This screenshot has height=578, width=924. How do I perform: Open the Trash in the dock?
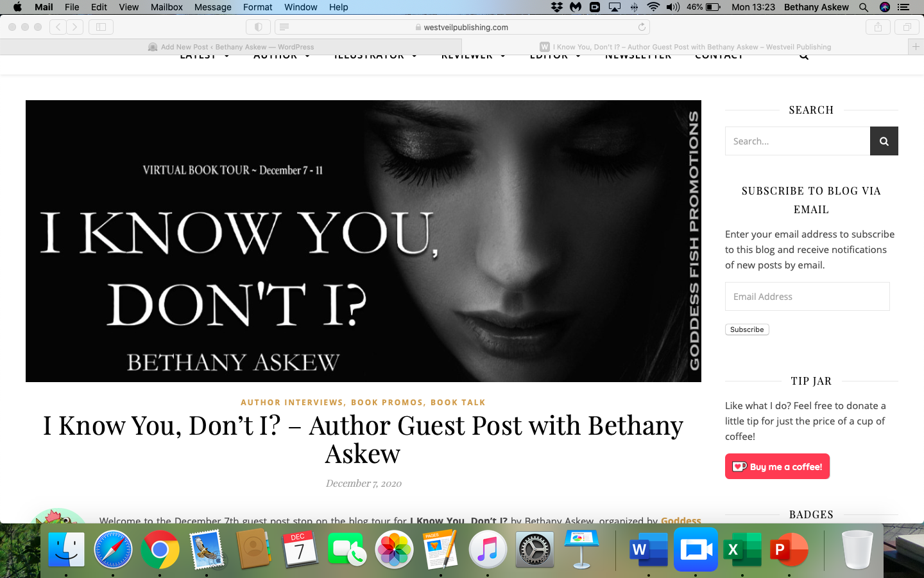pyautogui.click(x=857, y=550)
